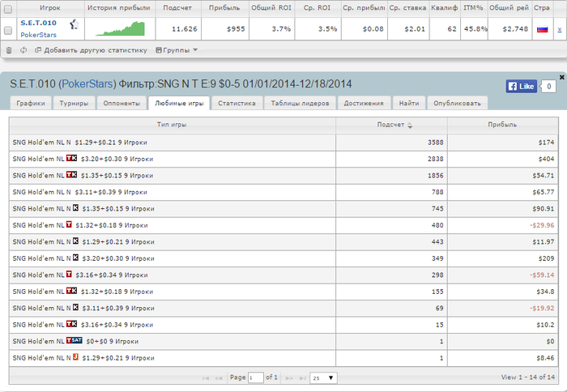Click the Russian flag icon
Viewport: 567px width, 392px height.
[x=543, y=29]
